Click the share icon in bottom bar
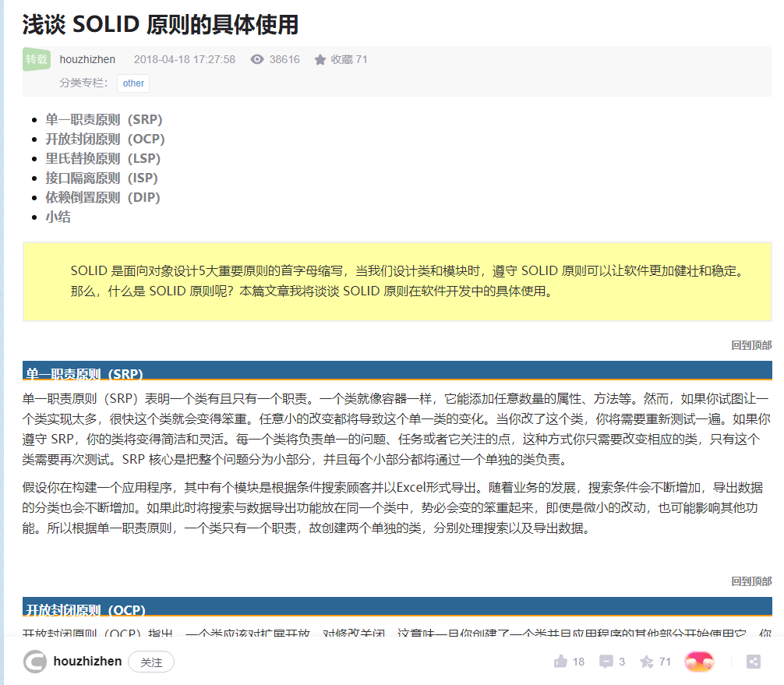Image resolution: width=784 pixels, height=685 pixels. click(753, 662)
